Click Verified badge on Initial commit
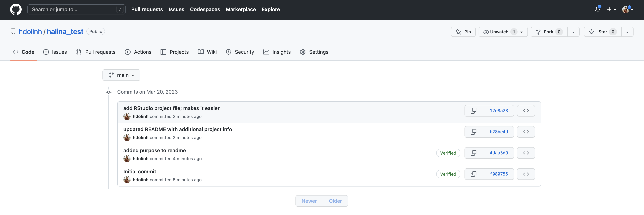This screenshot has width=644, height=215. click(x=448, y=174)
